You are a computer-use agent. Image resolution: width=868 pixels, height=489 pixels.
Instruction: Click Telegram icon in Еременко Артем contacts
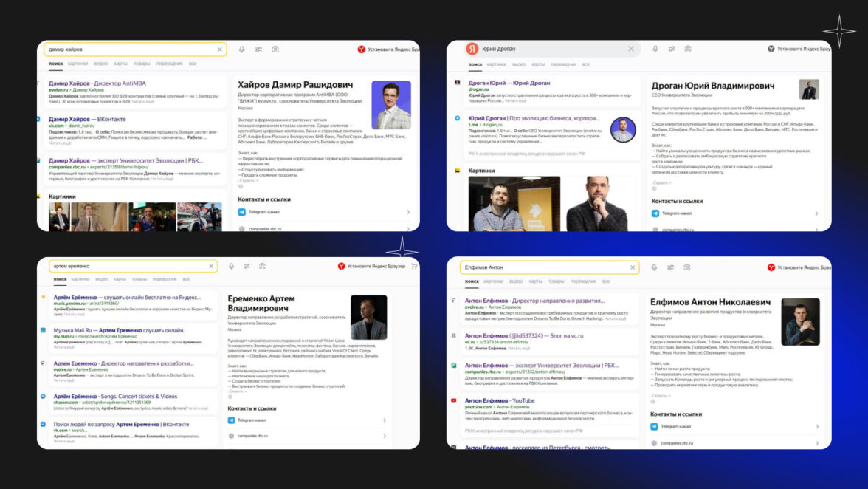tap(232, 420)
